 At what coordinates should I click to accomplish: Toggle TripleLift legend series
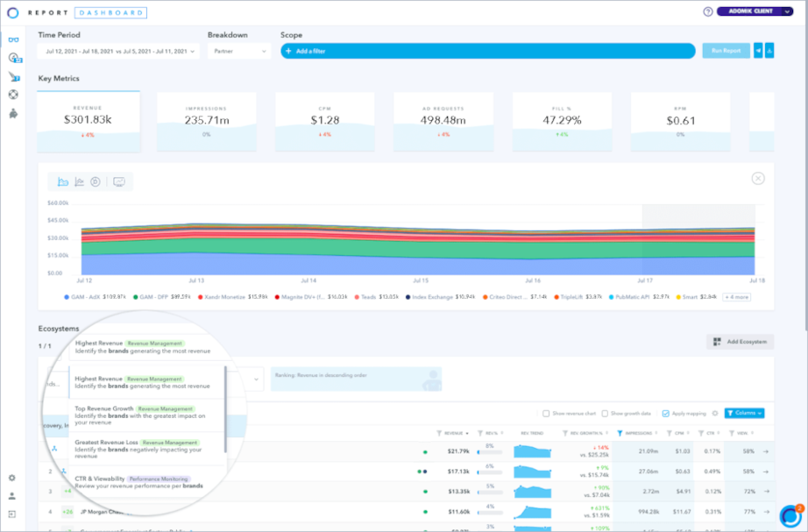click(x=578, y=297)
